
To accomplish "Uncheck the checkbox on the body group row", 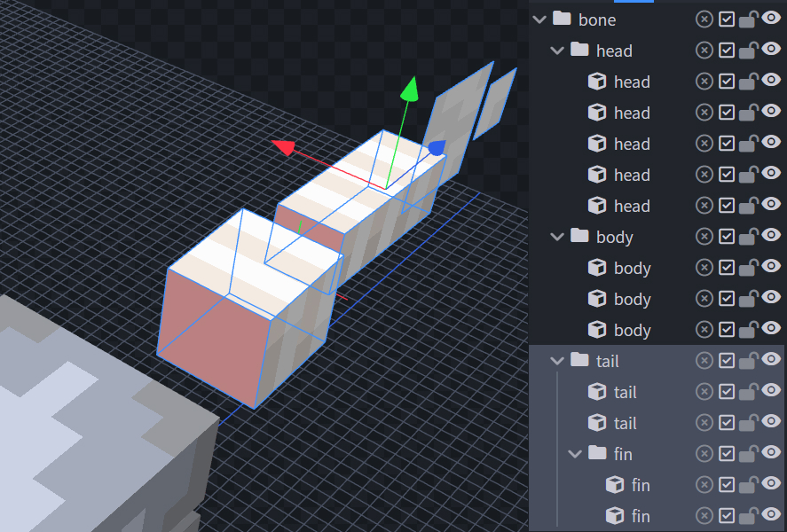I will coord(727,237).
